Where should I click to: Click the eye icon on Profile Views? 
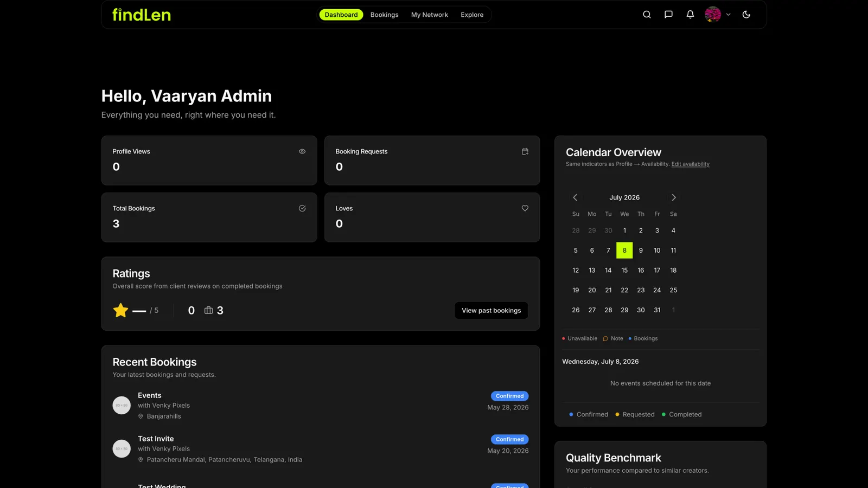click(302, 151)
